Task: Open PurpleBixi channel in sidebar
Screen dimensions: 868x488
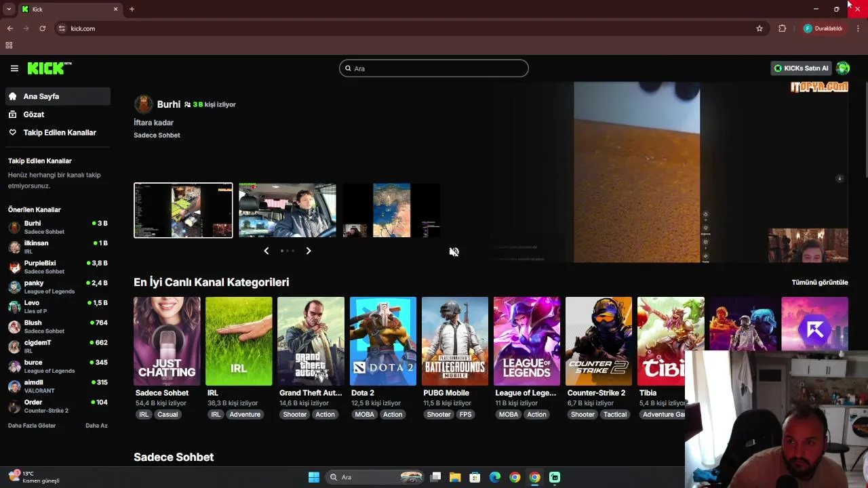Action: pyautogui.click(x=58, y=267)
